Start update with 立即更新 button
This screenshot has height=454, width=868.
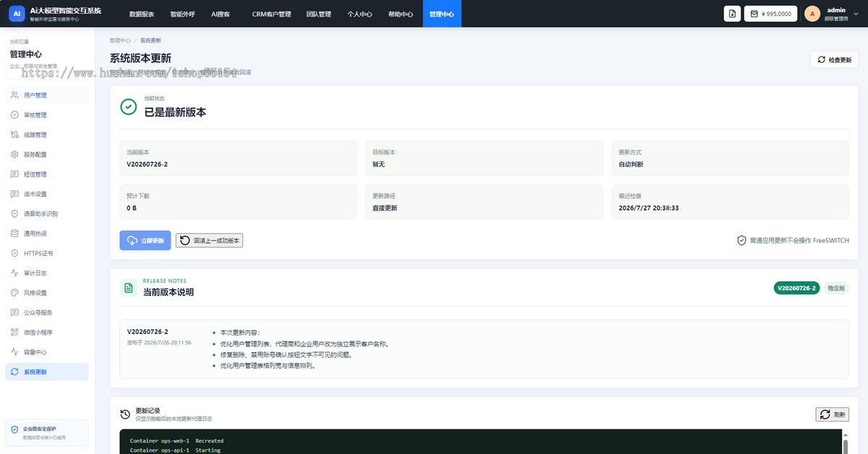click(145, 241)
